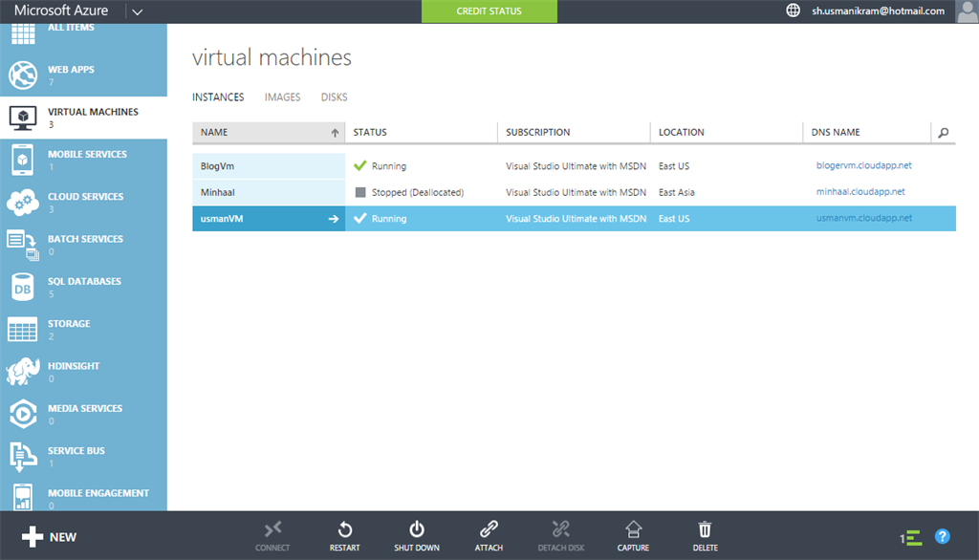The image size is (979, 560).
Task: Select the BlogVm row name
Action: [x=217, y=166]
